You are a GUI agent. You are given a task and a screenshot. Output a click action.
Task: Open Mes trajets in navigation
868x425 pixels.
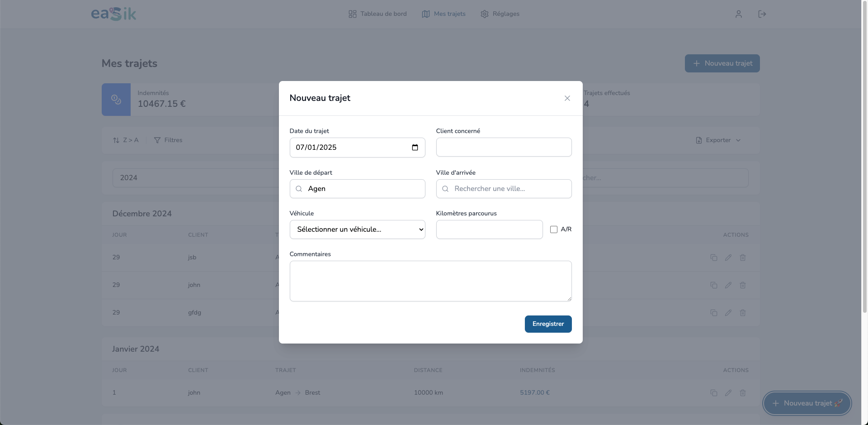[443, 14]
